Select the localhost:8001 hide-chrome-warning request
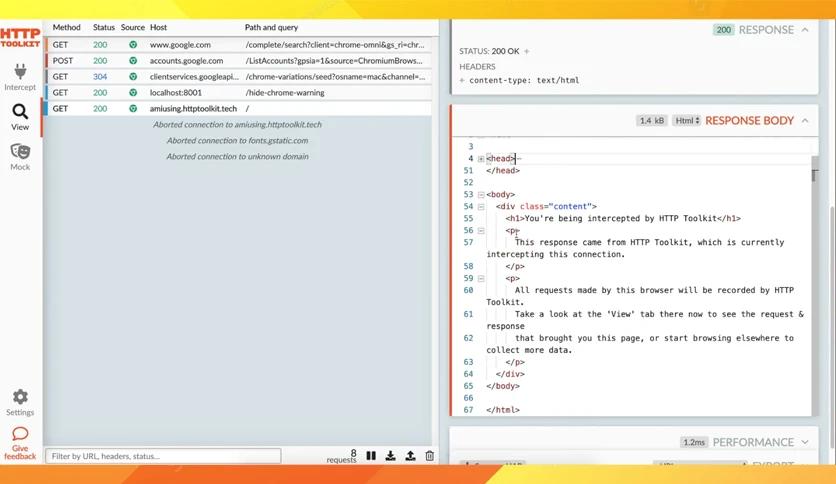The image size is (836, 484). [238, 93]
